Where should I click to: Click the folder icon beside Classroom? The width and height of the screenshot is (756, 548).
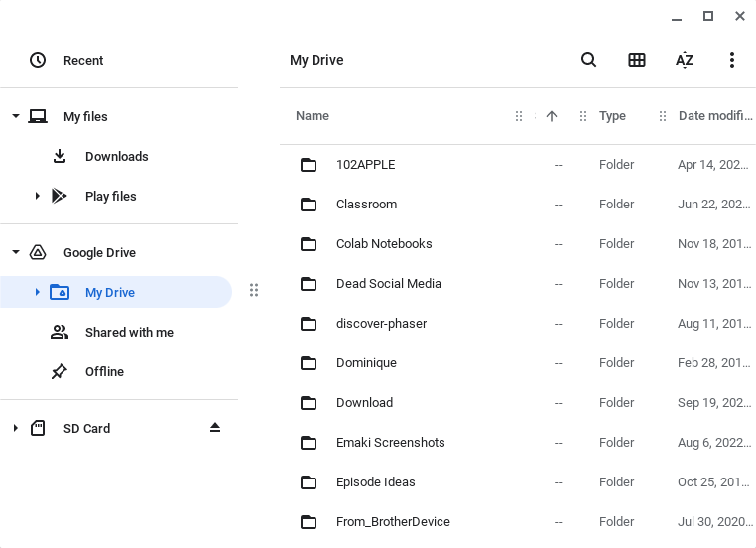tap(309, 205)
